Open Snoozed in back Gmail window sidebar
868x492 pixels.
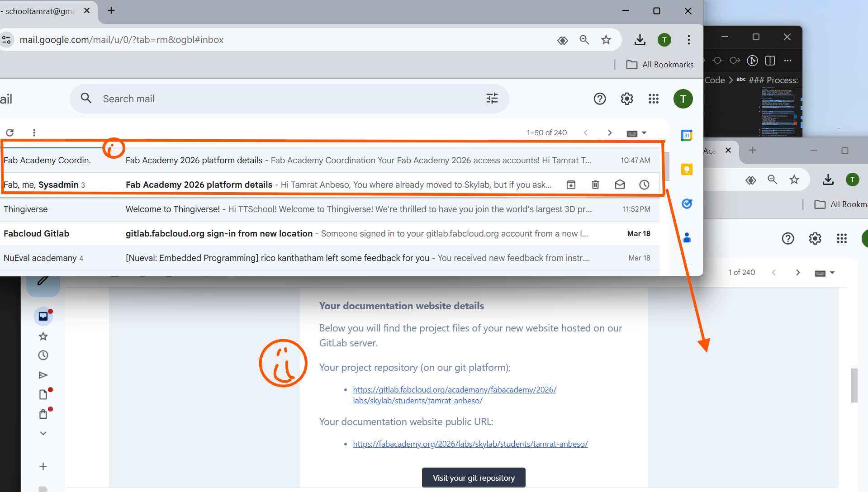[x=43, y=355]
